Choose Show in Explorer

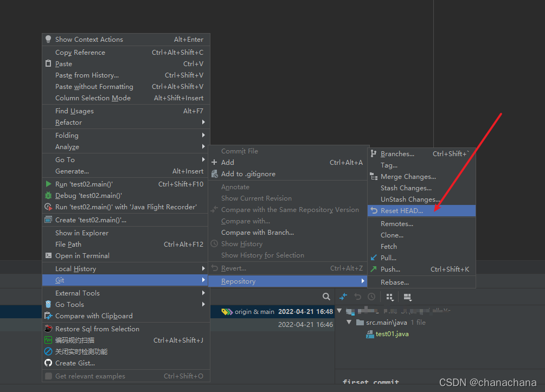coord(126,233)
